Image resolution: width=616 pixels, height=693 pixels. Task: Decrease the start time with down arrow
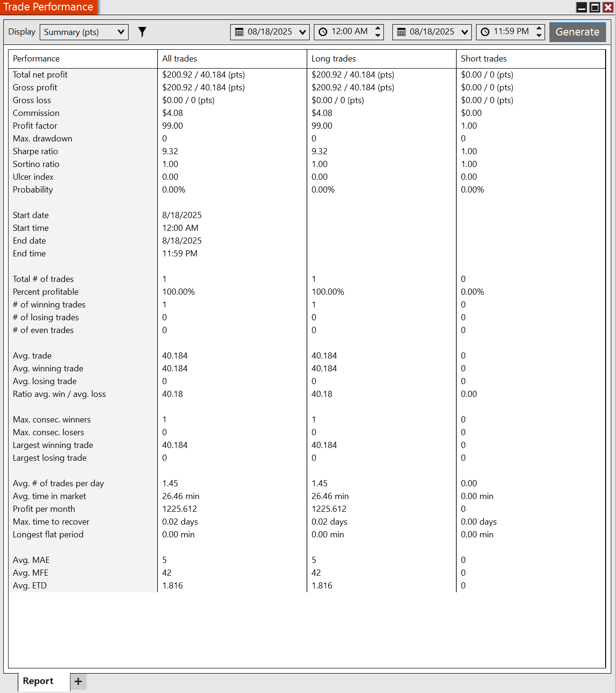pyautogui.click(x=378, y=35)
